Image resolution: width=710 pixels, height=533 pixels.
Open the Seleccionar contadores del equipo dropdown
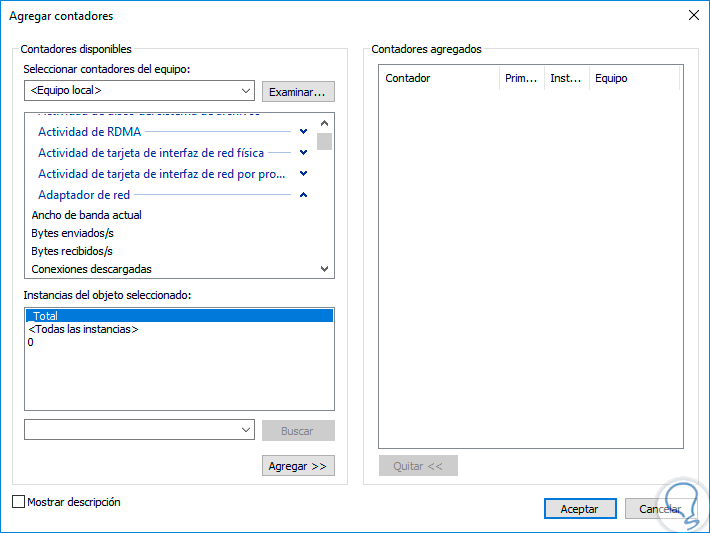click(246, 91)
